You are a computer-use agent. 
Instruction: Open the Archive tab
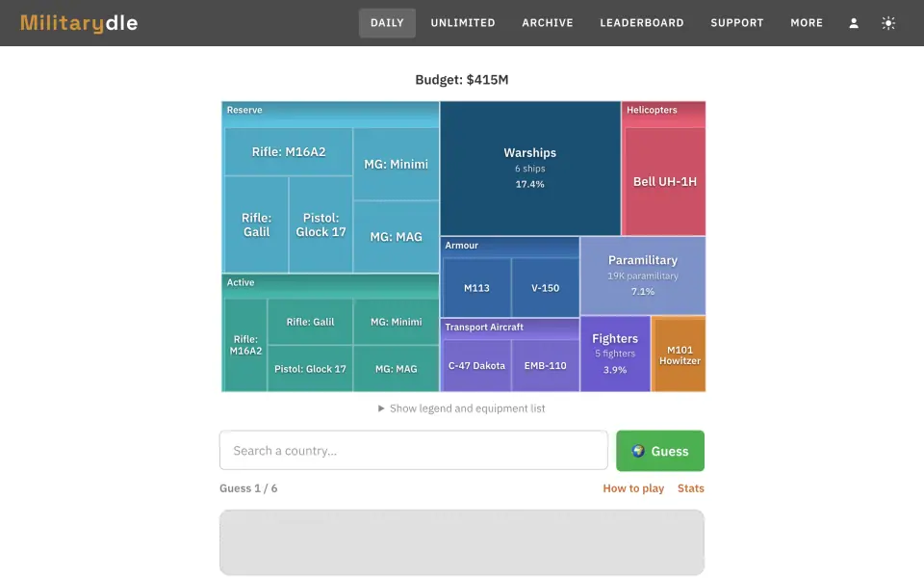[548, 23]
